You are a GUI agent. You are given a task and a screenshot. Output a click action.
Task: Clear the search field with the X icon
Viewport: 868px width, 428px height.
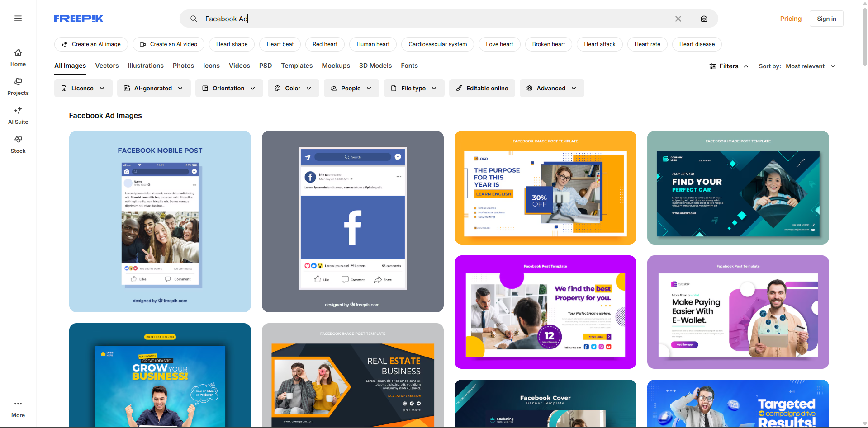[678, 19]
